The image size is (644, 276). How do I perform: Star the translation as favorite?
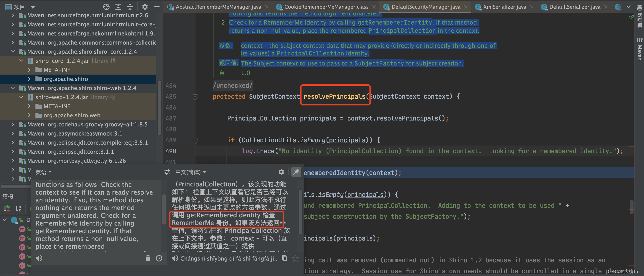(x=295, y=258)
